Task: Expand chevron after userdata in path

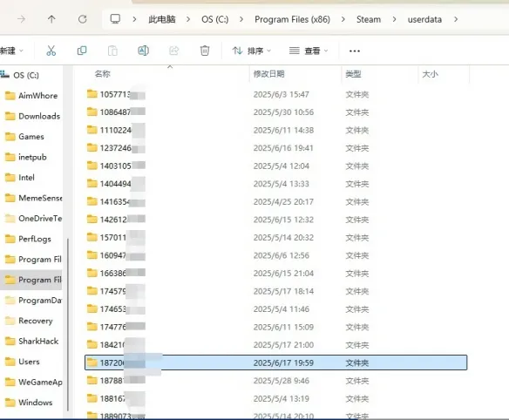Action: [456, 19]
